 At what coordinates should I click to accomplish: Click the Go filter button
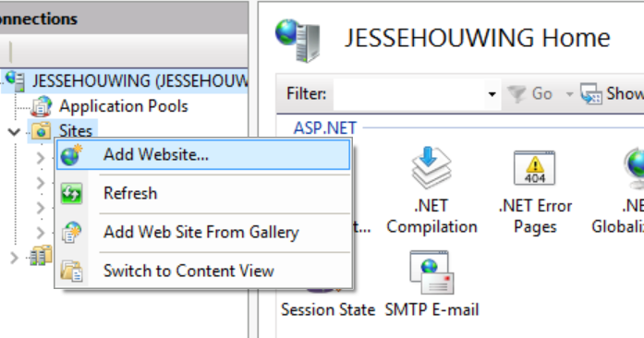pyautogui.click(x=529, y=94)
